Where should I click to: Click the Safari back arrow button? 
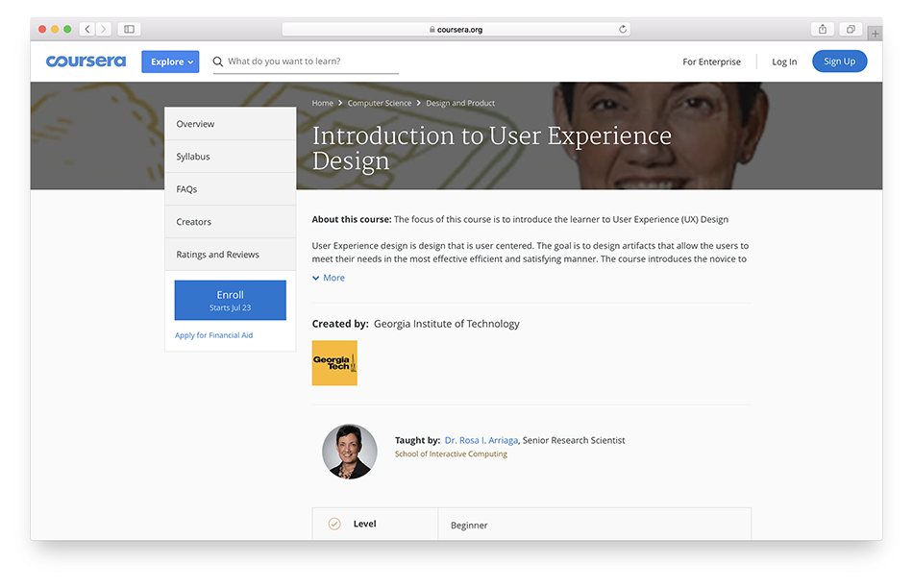point(87,29)
